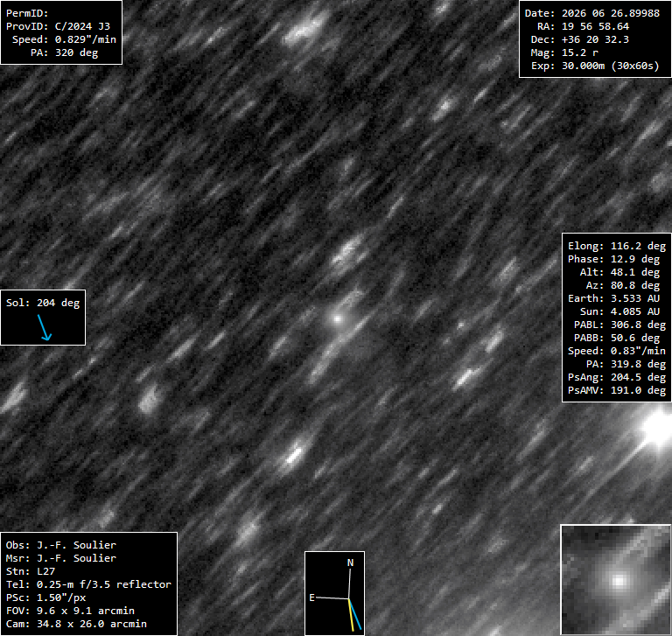Click 'Tel: 0.25-m f/3.5 reflector' line
Image resolution: width=672 pixels, height=636 pixels.
(88, 584)
